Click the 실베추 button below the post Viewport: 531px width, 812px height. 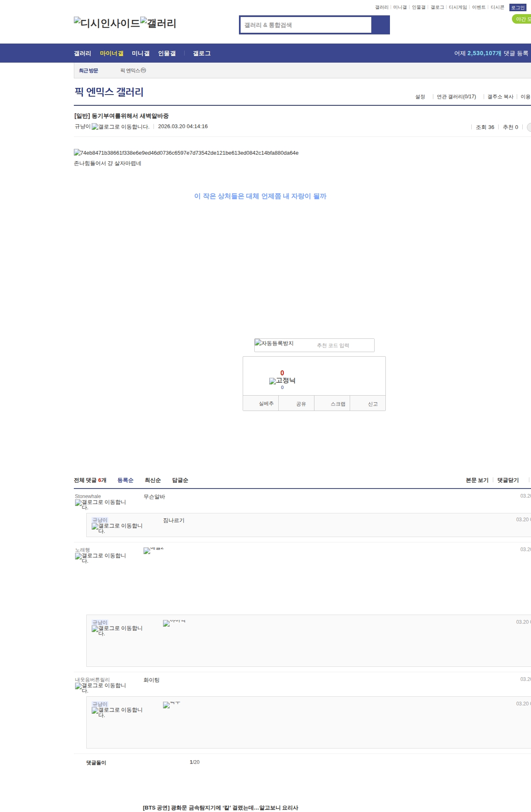coord(266,404)
